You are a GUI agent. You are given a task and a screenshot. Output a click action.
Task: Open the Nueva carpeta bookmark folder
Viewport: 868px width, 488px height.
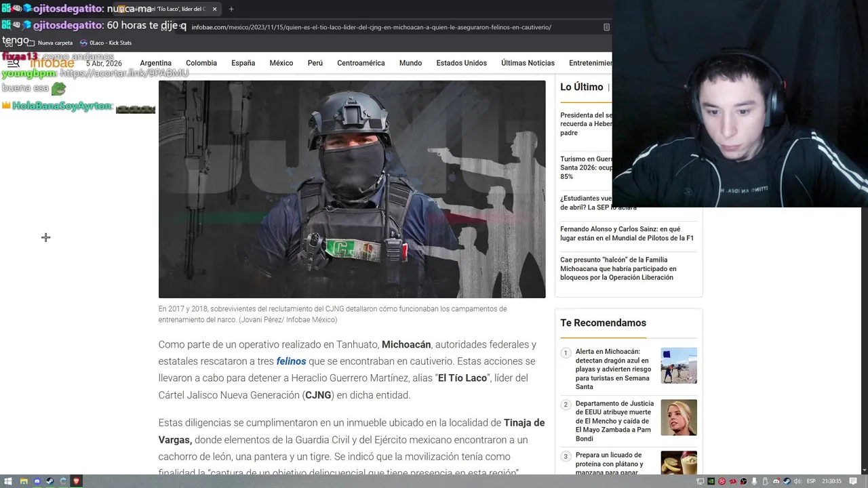pyautogui.click(x=50, y=43)
